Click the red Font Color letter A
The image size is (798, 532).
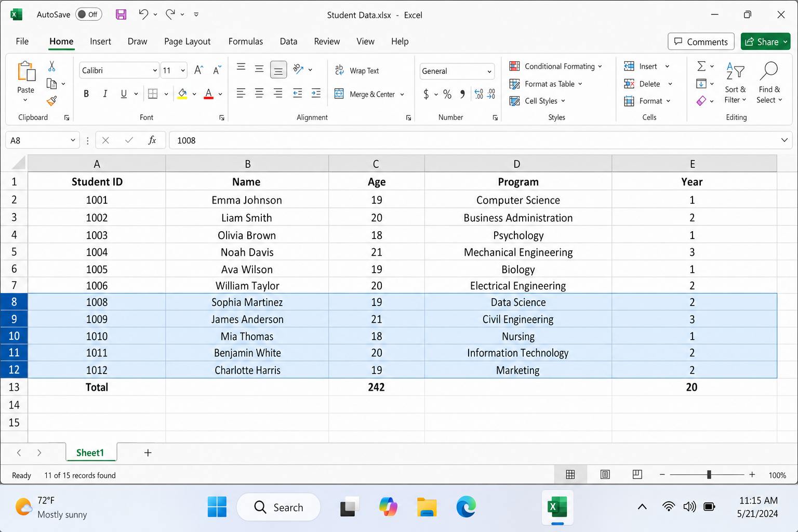(208, 94)
